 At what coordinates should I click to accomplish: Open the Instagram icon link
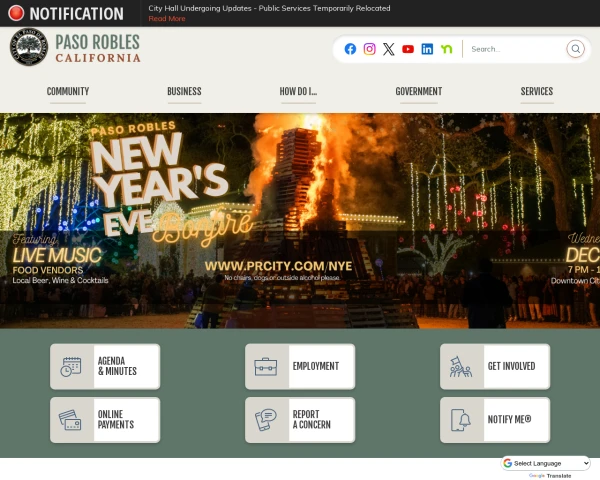point(369,49)
